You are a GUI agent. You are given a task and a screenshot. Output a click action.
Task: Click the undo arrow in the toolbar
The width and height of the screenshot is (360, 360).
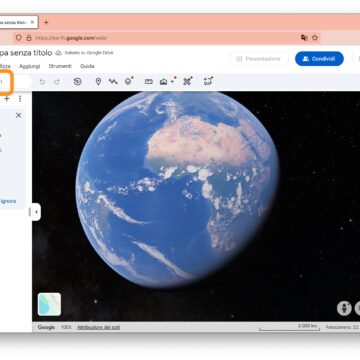pos(42,82)
